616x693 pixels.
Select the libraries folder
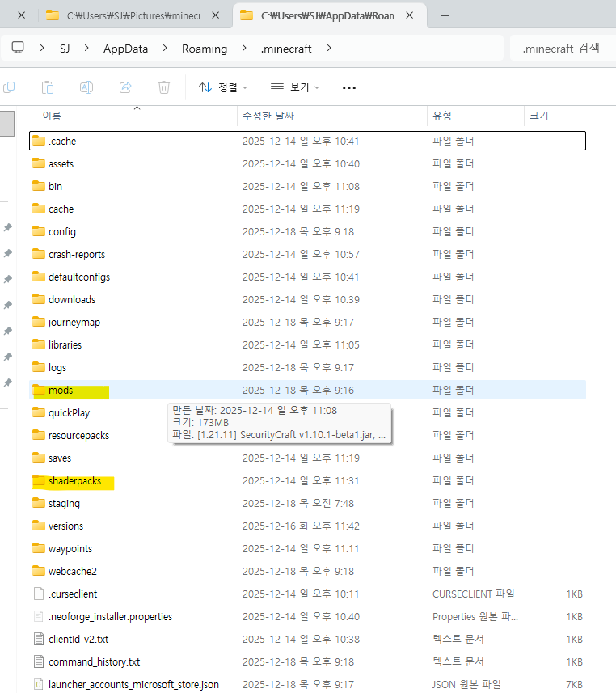coord(307,344)
